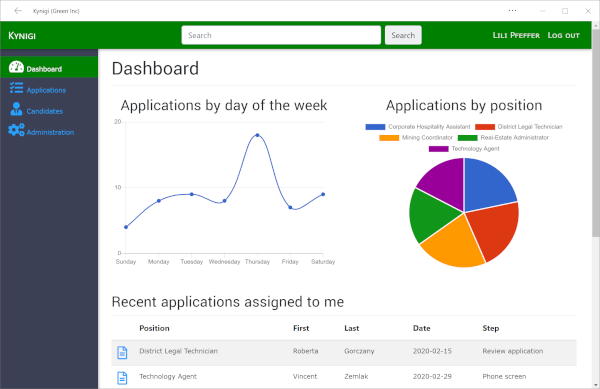Click last name 'Zemlak' cell
The image size is (600, 389).
(x=356, y=376)
